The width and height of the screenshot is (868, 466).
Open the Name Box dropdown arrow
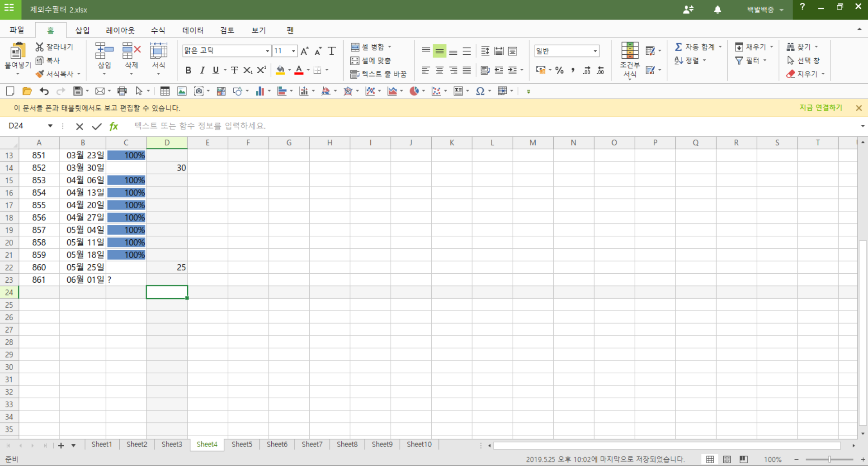[x=50, y=126]
